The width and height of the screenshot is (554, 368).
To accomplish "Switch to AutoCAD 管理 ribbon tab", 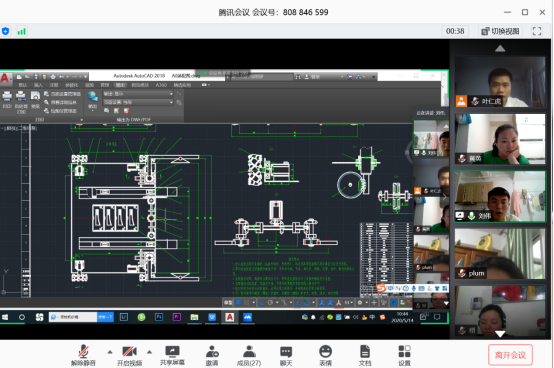I will [105, 85].
